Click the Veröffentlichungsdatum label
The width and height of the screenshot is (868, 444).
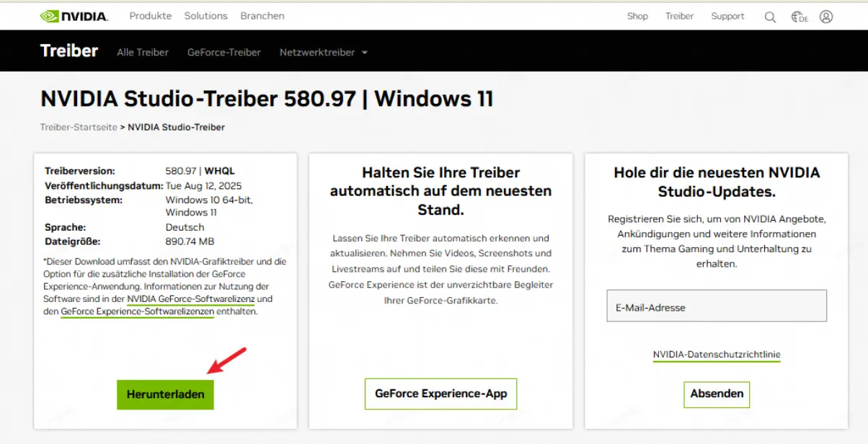(104, 185)
